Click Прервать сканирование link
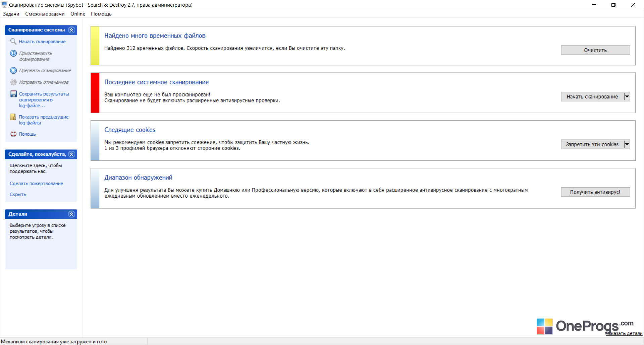Image resolution: width=644 pixels, height=345 pixels. tap(45, 70)
